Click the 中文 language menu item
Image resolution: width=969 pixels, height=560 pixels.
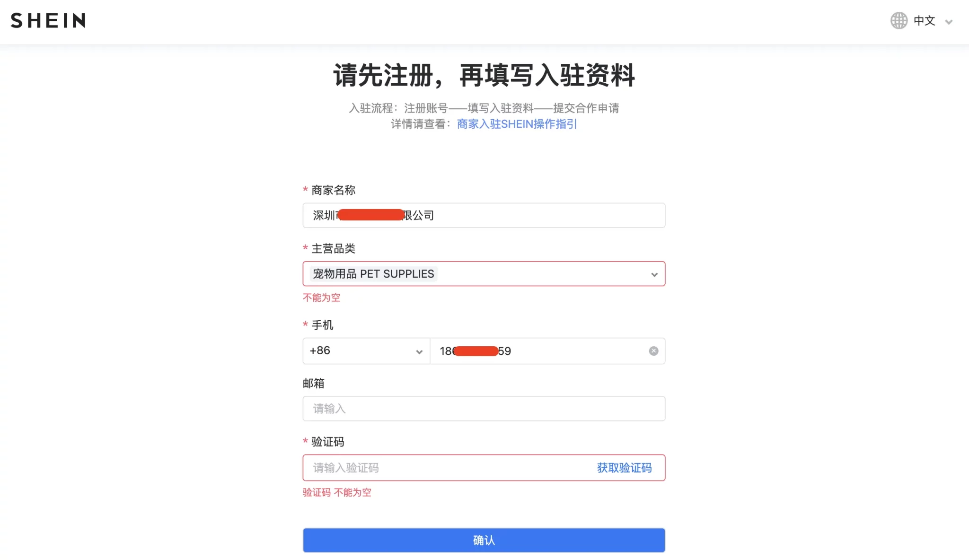tap(923, 21)
